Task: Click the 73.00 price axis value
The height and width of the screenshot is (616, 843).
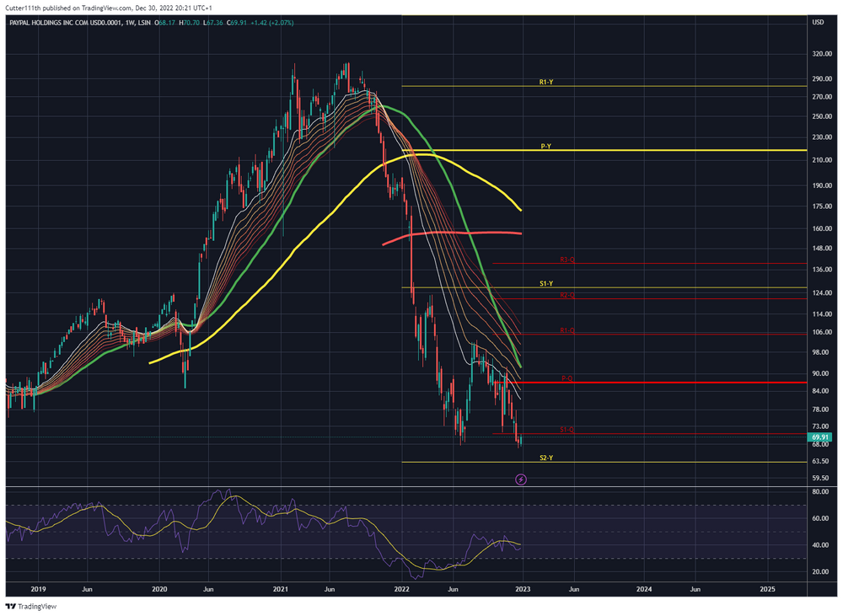Action: [x=820, y=426]
